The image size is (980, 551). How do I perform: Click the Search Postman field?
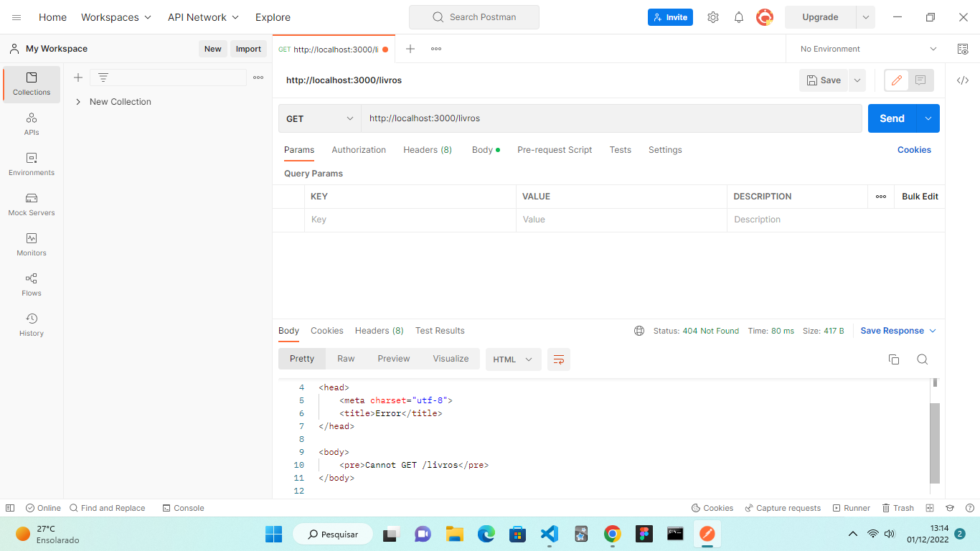(474, 17)
